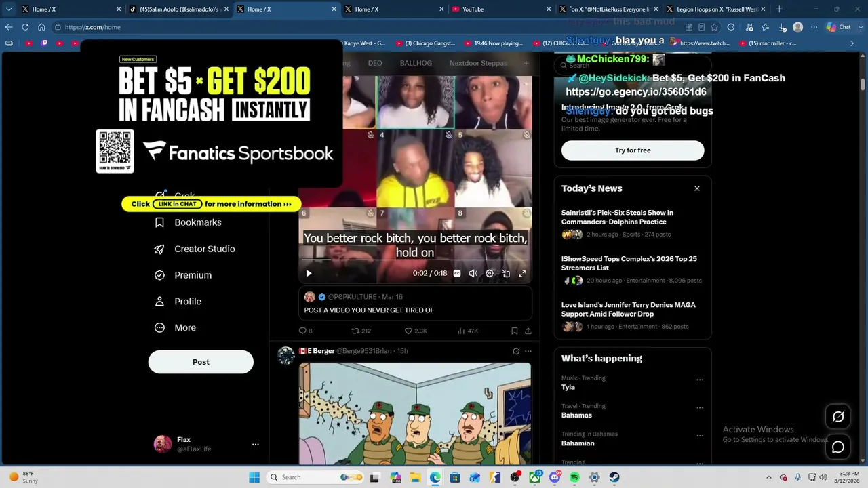Open Grok floating button
Screen dimensions: 868x488
click(838, 417)
